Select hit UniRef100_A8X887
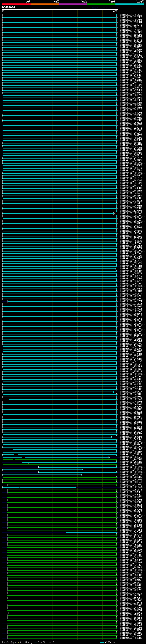Screen dimensions: 146x644 click(131, 271)
